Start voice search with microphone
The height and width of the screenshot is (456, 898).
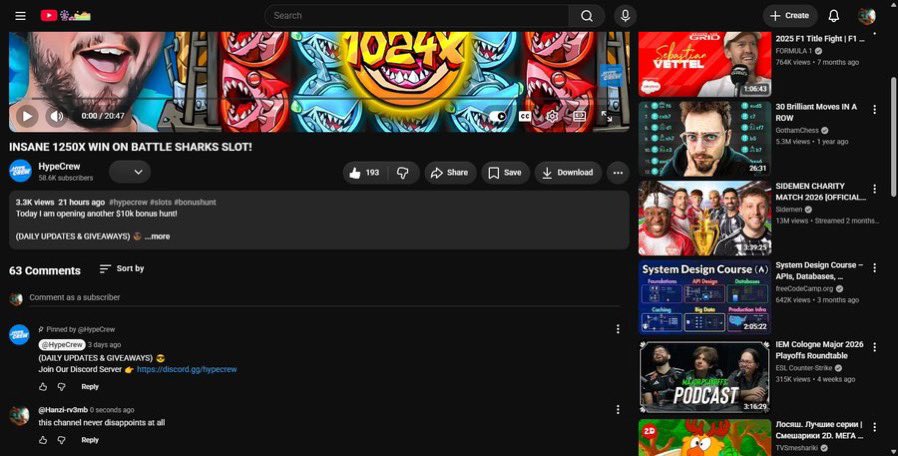click(x=625, y=16)
